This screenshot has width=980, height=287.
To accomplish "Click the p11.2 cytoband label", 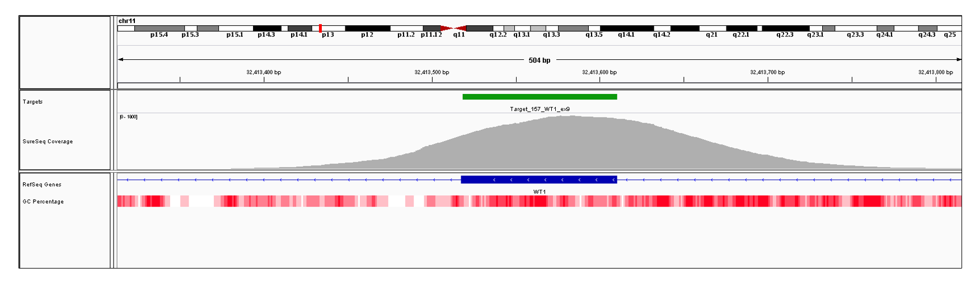I will tap(406, 35).
